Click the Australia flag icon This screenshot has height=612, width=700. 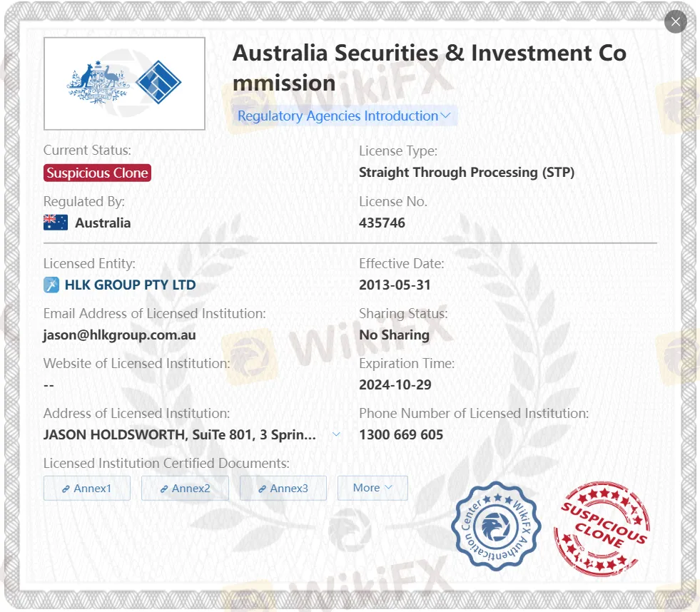pos(56,223)
